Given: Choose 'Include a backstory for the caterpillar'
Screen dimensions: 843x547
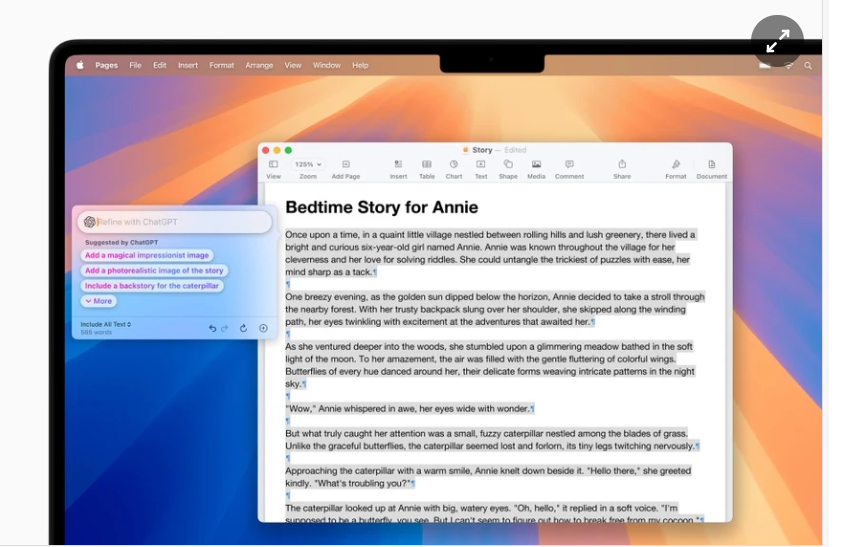Looking at the screenshot, I should (x=151, y=286).
